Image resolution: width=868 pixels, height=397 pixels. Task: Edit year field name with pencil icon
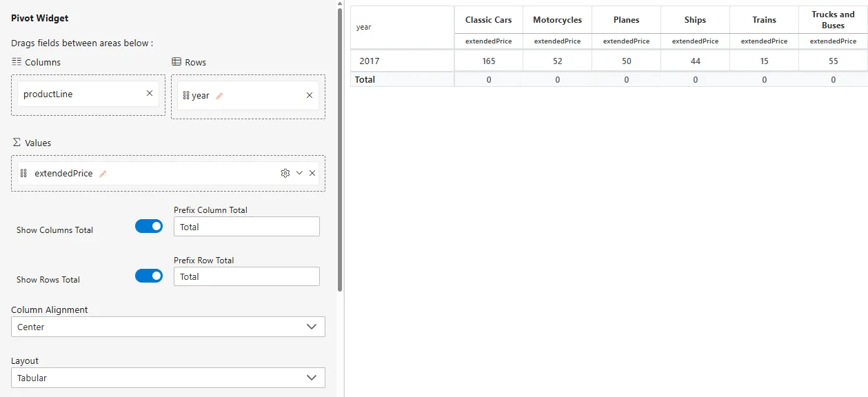tap(219, 96)
